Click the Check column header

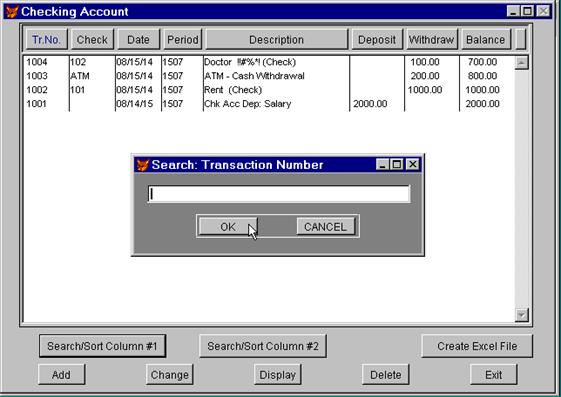(x=92, y=39)
